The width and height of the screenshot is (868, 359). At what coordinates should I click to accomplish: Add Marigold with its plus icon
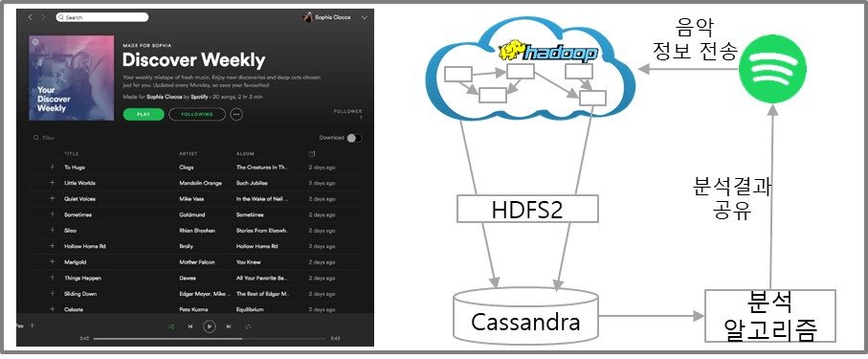pos(53,261)
